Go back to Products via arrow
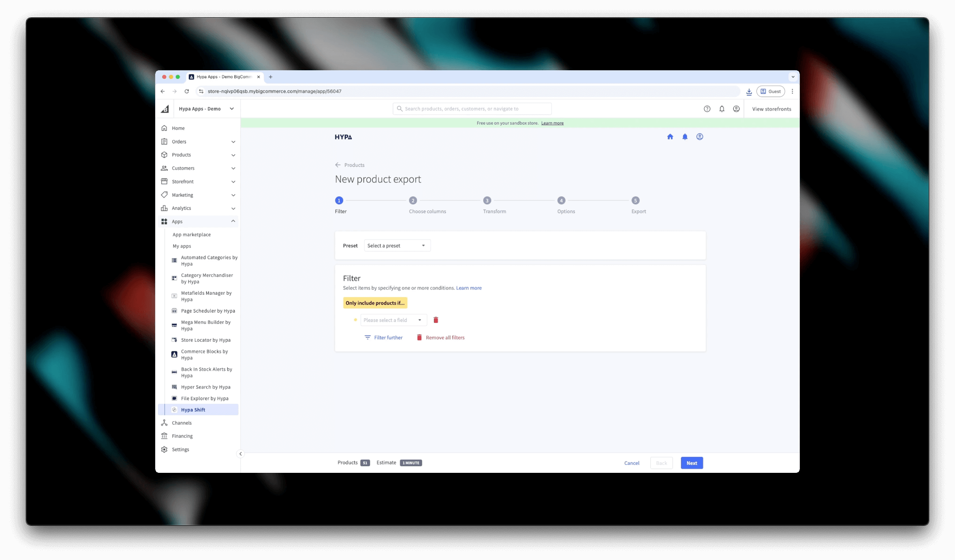955x560 pixels. pyautogui.click(x=338, y=165)
